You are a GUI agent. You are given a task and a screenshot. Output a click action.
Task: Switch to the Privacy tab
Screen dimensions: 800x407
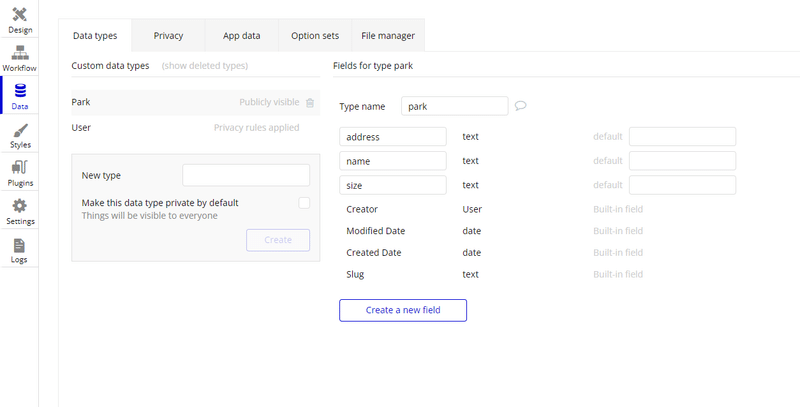click(x=168, y=36)
